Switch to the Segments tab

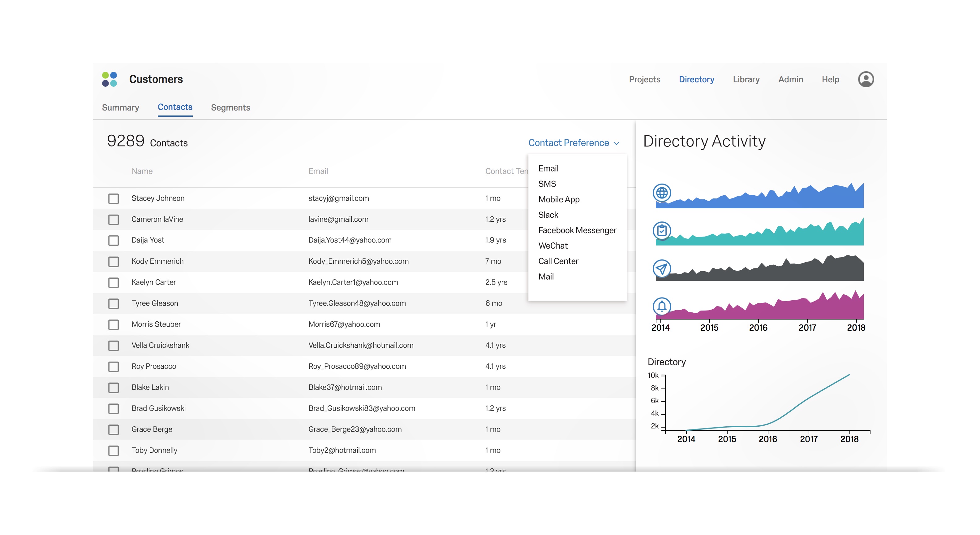[x=230, y=108]
